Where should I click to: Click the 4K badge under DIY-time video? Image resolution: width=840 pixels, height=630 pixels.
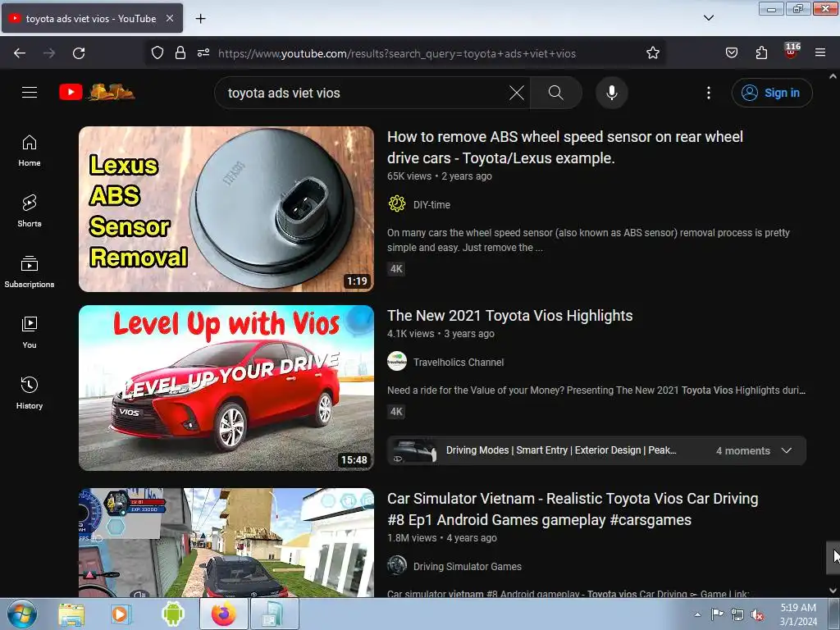(396, 269)
